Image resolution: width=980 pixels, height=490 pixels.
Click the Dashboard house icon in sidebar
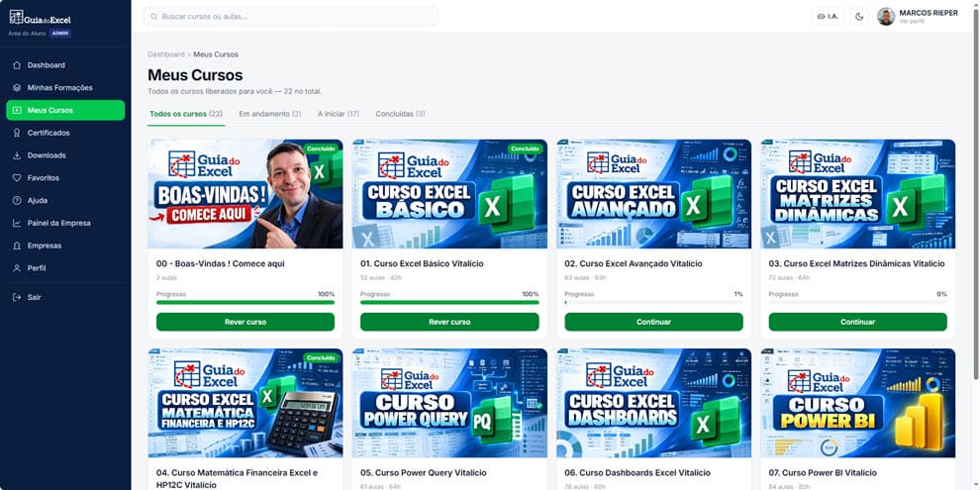coord(17,65)
